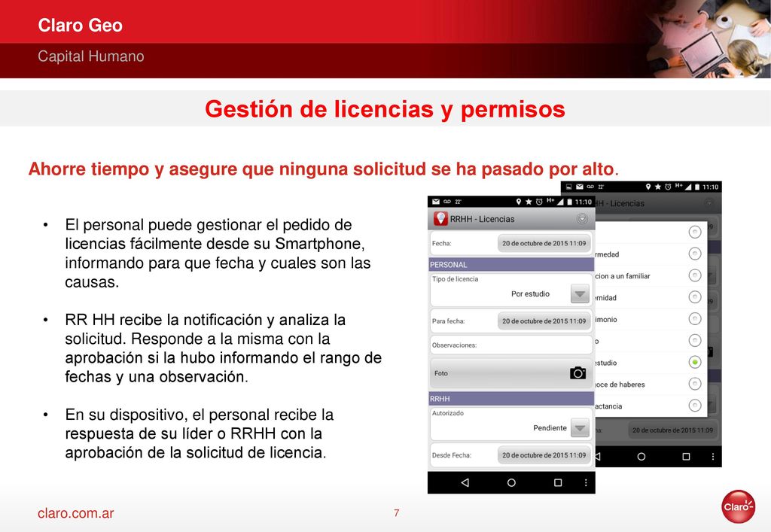Screen dimensions: 771x532
Task: Click the header photo of people at laptop
Action: click(708, 39)
